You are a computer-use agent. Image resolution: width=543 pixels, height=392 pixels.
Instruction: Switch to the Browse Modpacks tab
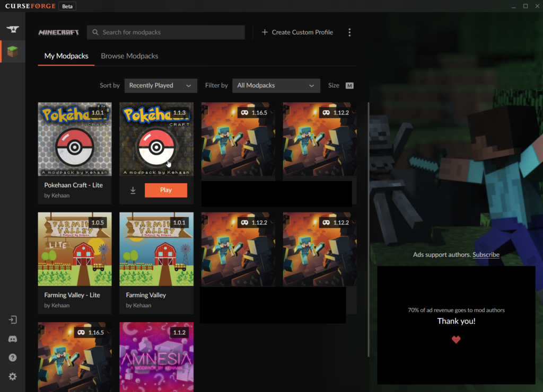(129, 56)
